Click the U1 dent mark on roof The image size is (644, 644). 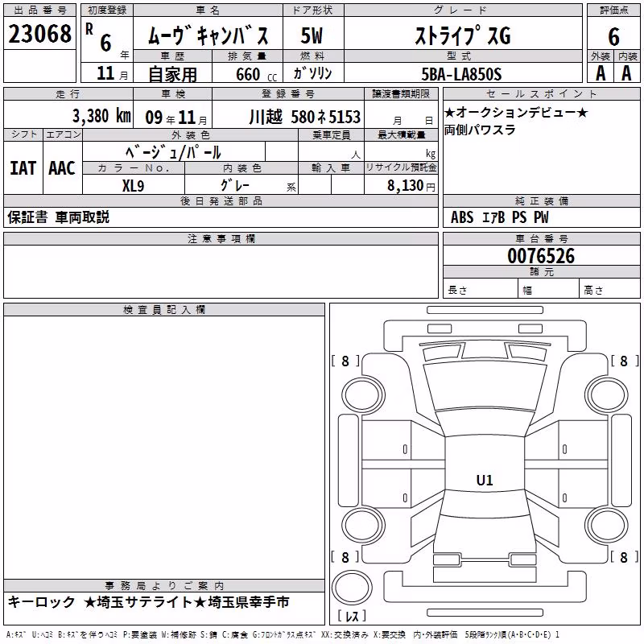pyautogui.click(x=485, y=480)
